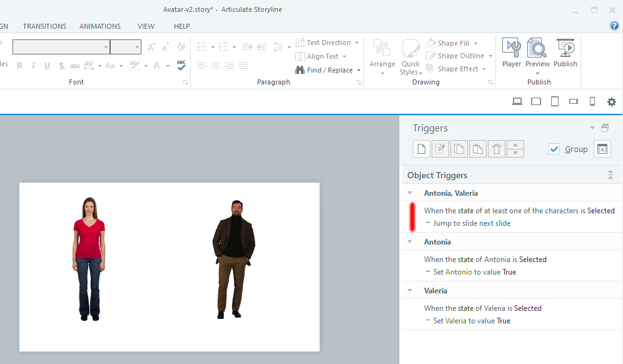Click the Antonio variable link
This screenshot has width=623, height=364.
pyautogui.click(x=458, y=272)
